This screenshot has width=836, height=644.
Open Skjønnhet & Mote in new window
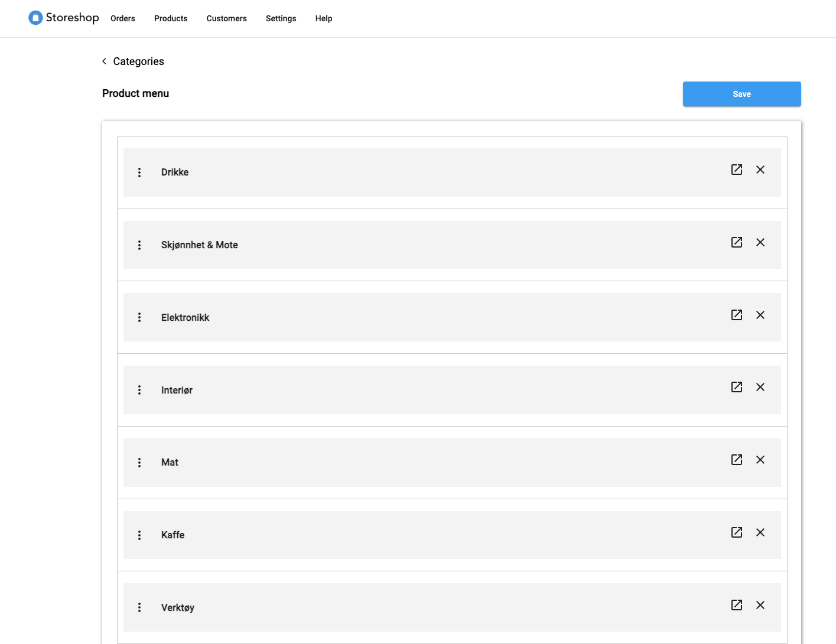coord(737,242)
